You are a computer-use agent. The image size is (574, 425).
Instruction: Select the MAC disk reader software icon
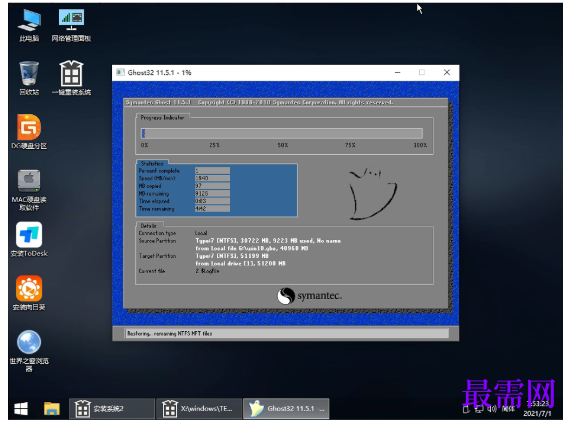point(29,190)
